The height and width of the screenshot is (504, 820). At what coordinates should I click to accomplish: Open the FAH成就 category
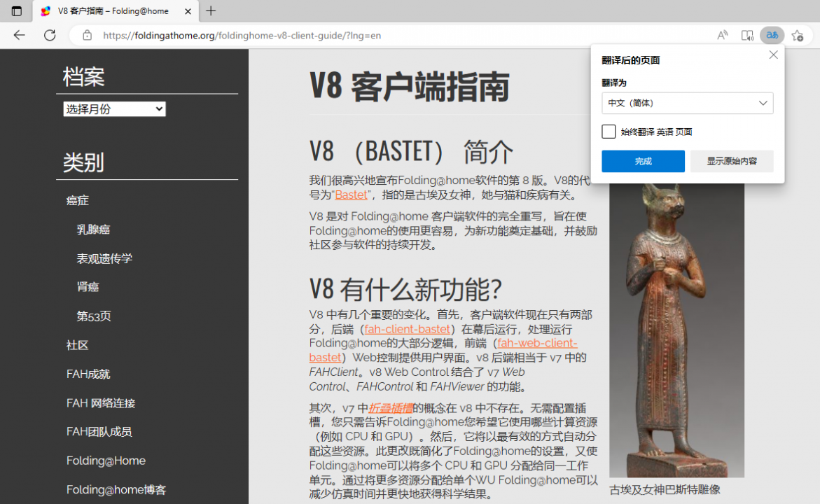[88, 374]
